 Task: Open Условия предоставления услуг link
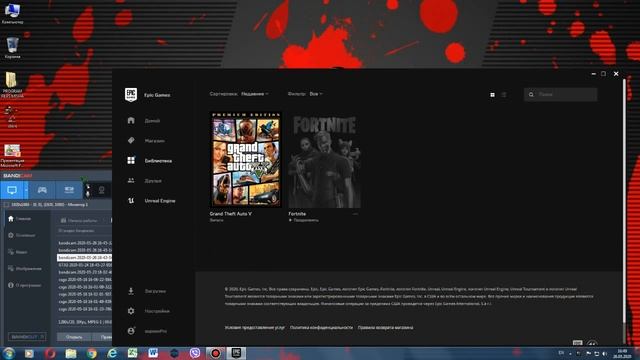click(x=255, y=327)
